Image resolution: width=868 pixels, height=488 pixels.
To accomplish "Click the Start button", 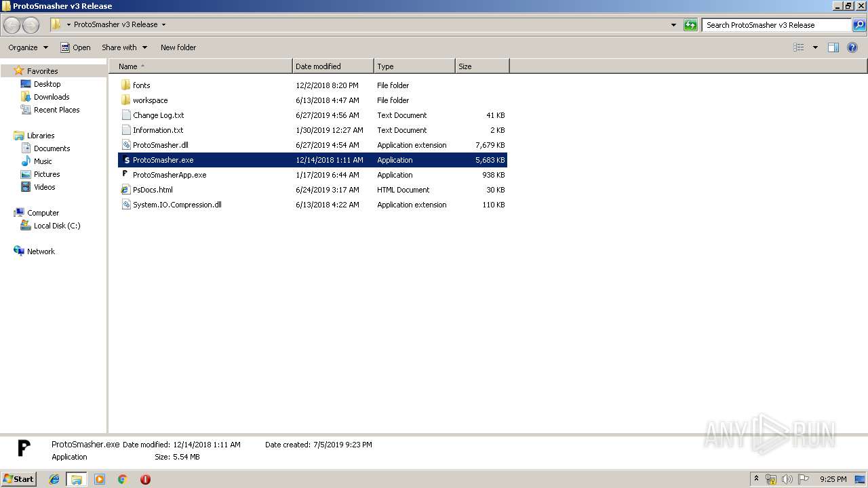I will 18,479.
